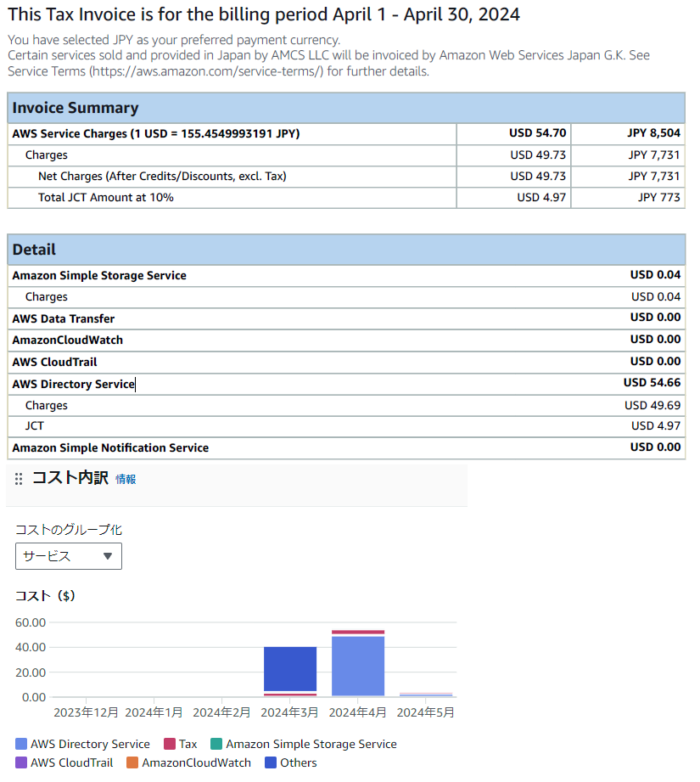Click the Tax legend color swatch
700x782 pixels.
tap(170, 745)
